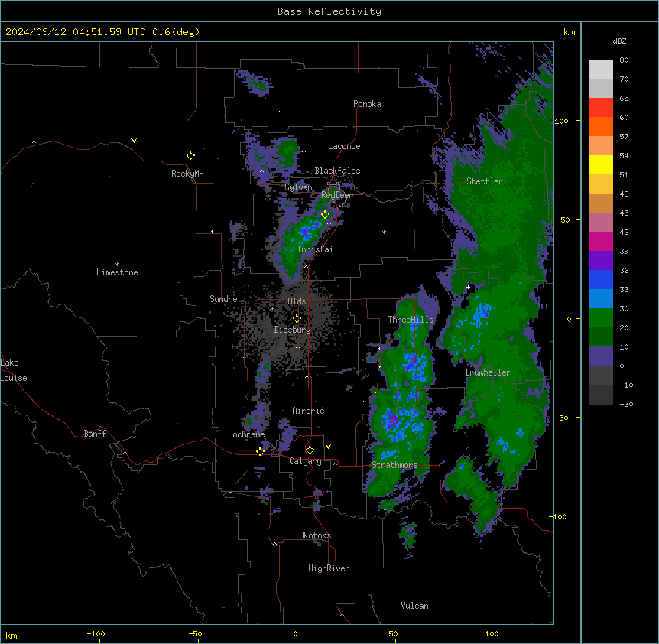Click the Okotoks town label
Image resolution: width=659 pixels, height=644 pixels.
(315, 535)
